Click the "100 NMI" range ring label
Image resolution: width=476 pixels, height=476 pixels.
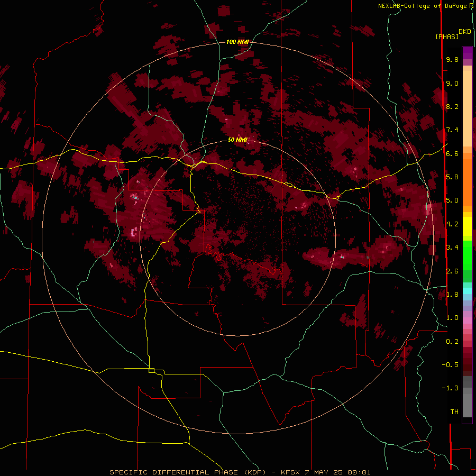click(x=237, y=42)
